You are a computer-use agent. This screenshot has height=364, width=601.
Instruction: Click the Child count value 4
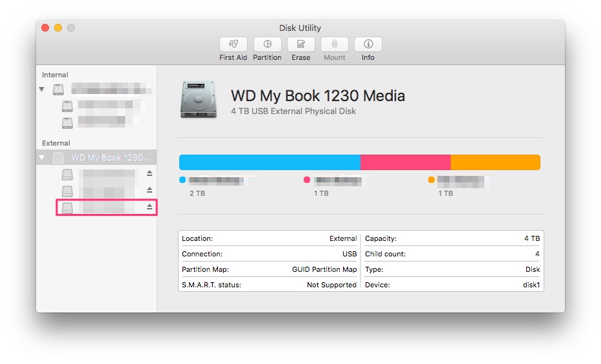(537, 254)
